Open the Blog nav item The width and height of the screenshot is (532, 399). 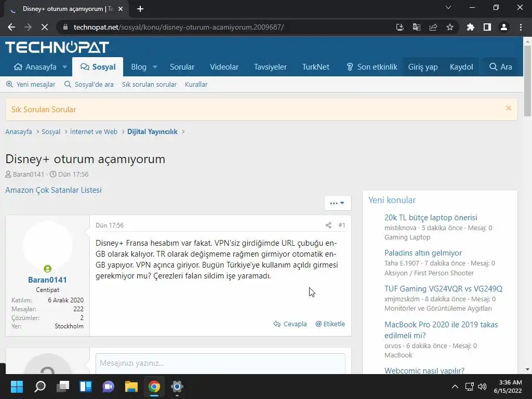tap(139, 67)
